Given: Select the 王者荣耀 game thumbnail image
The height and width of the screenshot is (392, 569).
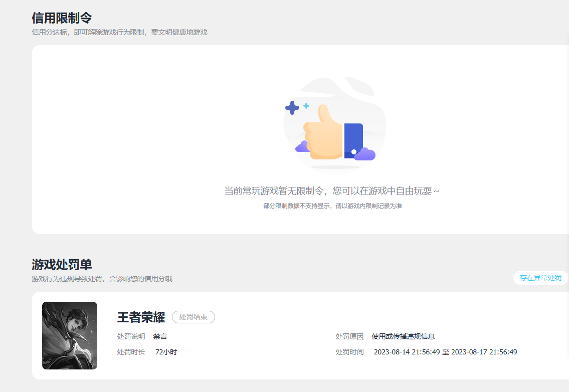Looking at the screenshot, I should tap(70, 336).
